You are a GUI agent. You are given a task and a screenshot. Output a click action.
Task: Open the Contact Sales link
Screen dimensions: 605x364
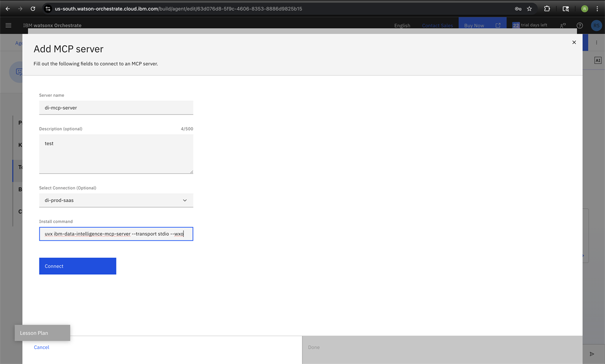[437, 25]
